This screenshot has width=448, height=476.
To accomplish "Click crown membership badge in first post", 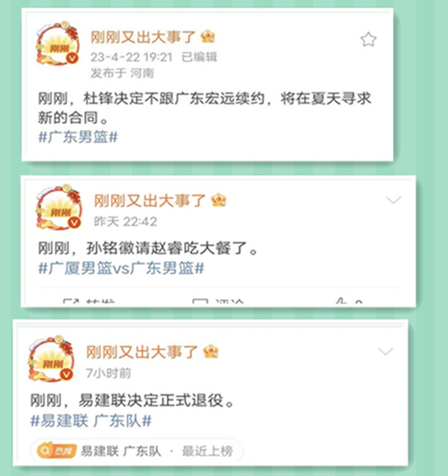I will click(208, 37).
